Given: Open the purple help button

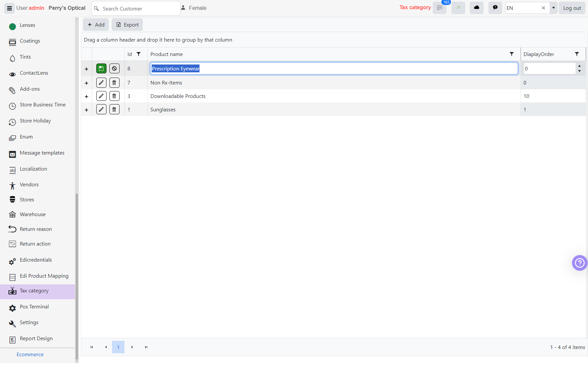Looking at the screenshot, I should [579, 263].
